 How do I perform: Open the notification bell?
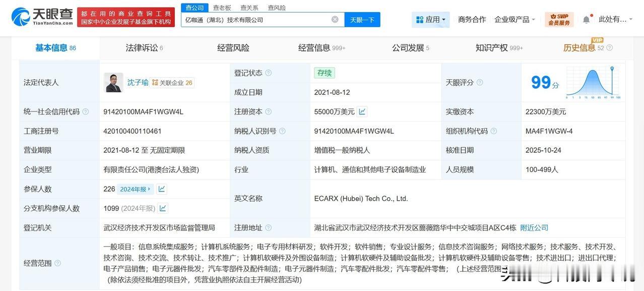586,20
